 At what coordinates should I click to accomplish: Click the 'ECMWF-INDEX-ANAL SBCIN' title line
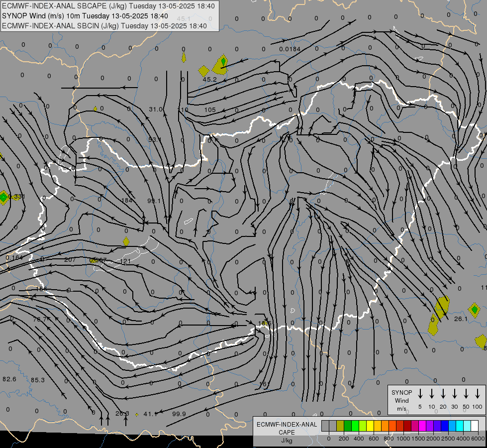pos(104,26)
